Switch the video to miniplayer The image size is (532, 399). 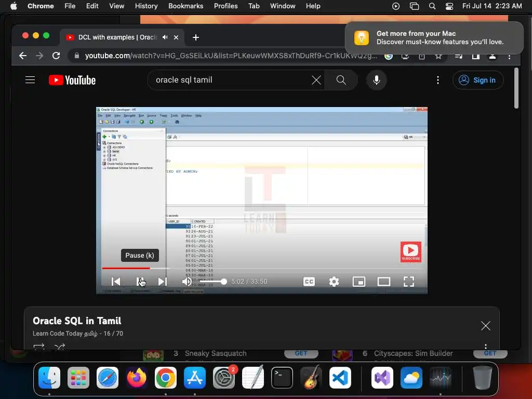[358, 281]
